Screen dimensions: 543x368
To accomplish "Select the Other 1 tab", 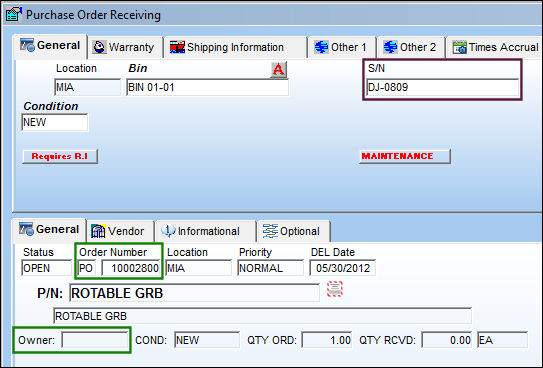I will pos(341,47).
